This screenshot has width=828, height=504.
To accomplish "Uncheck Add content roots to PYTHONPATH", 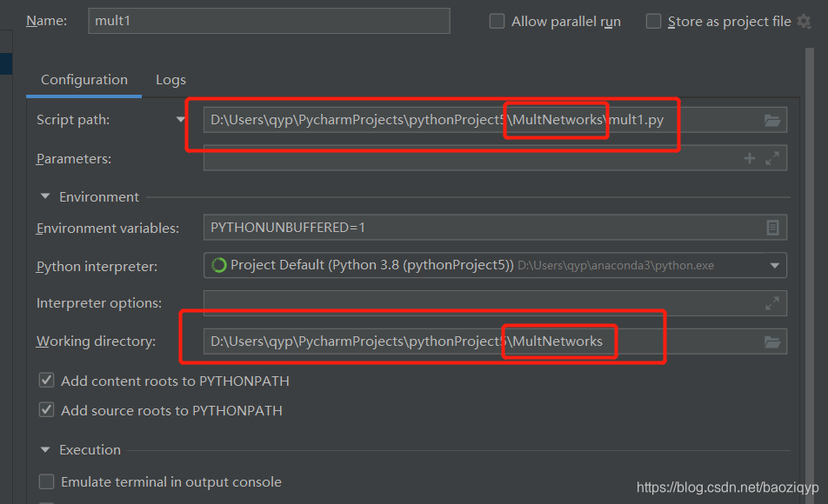I will pyautogui.click(x=46, y=380).
